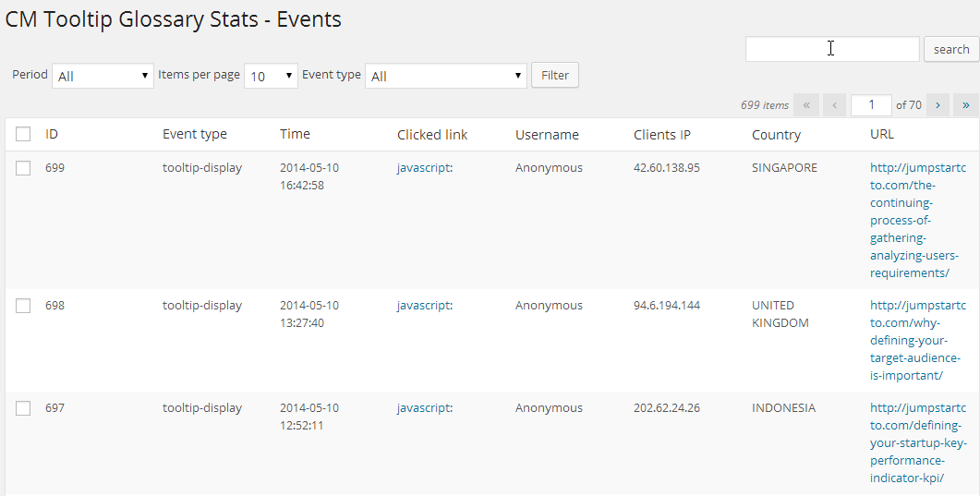The width and height of the screenshot is (980, 496).
Task: Click the search button
Action: click(x=951, y=50)
